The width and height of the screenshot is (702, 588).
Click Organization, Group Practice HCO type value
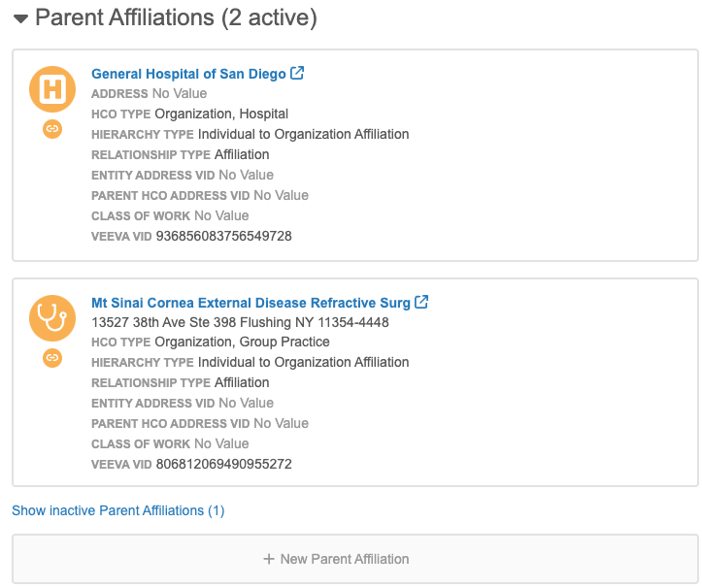click(x=242, y=342)
